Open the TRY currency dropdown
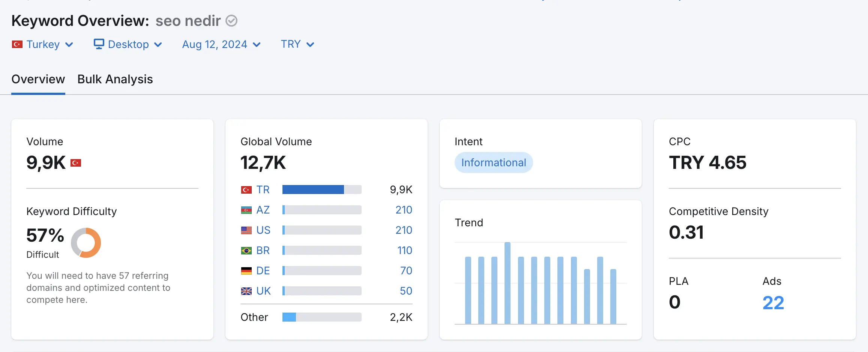The image size is (868, 352). point(297,44)
